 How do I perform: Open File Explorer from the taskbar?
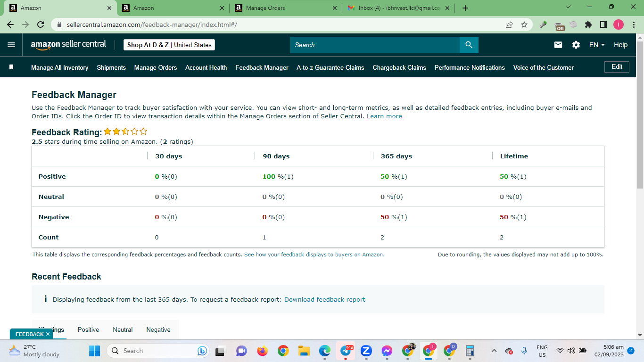(x=304, y=351)
